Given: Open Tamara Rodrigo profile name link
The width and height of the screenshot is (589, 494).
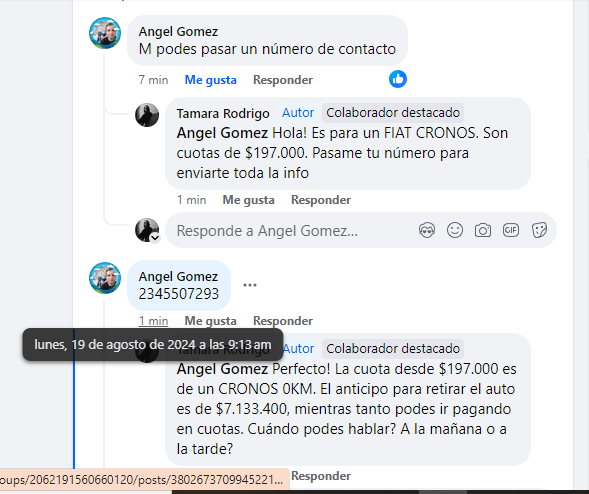Looking at the screenshot, I should click(223, 113).
